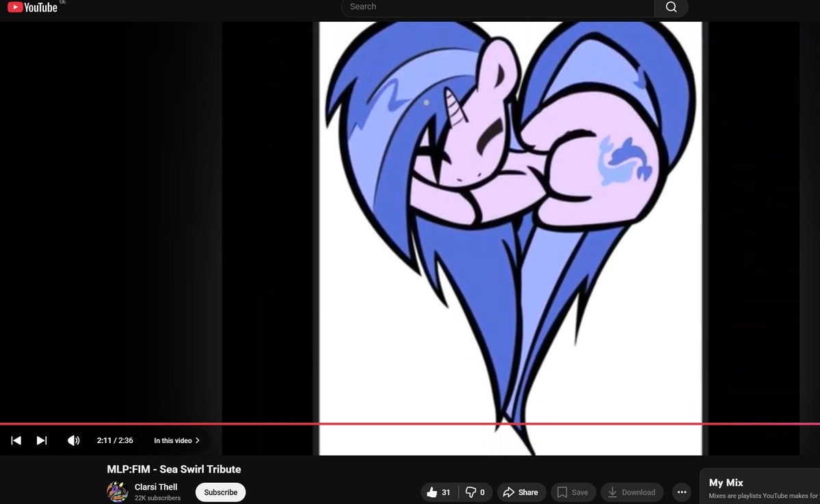Open Clarsi Thell channel avatar

pos(117,492)
